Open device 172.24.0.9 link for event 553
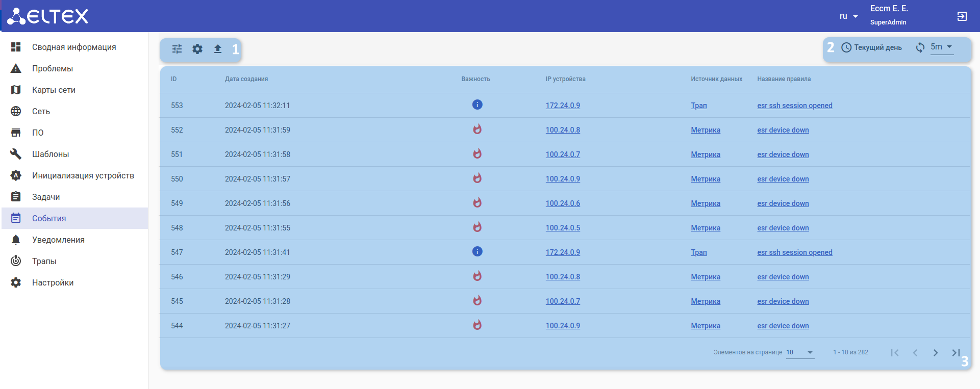Screen dimensions: 980x389 click(x=563, y=106)
